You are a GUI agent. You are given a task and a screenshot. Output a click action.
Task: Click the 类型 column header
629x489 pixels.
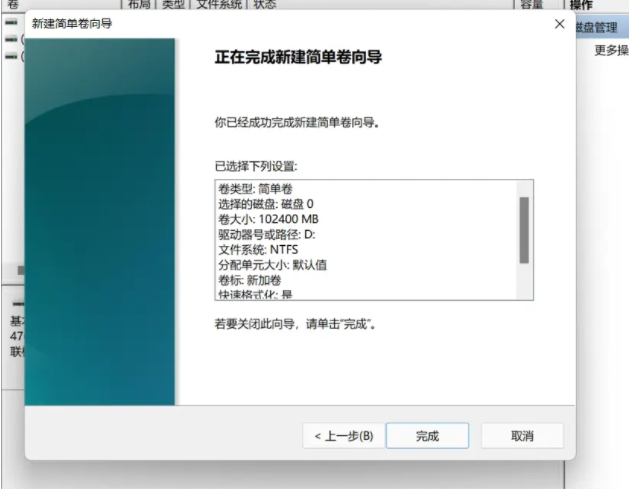pyautogui.click(x=173, y=5)
